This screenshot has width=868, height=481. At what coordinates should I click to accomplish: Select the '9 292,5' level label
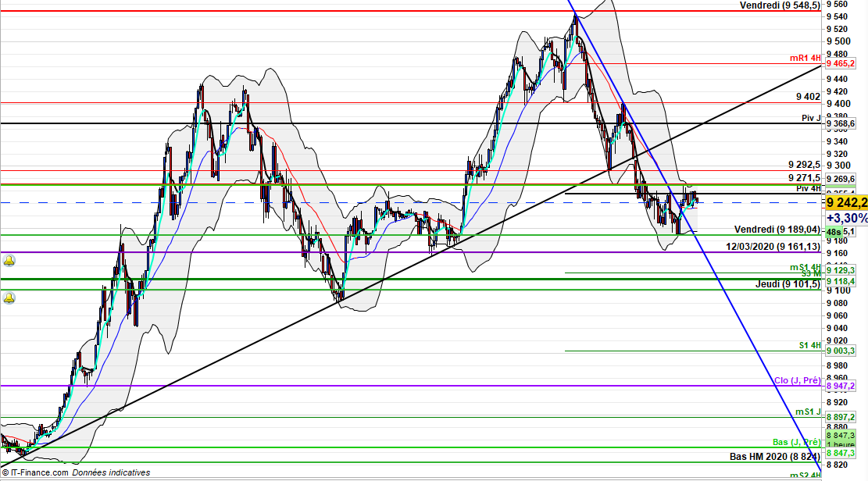(805, 165)
